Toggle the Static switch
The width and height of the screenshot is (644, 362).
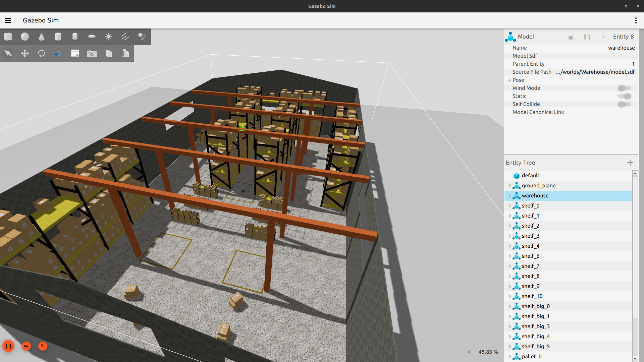pos(624,96)
